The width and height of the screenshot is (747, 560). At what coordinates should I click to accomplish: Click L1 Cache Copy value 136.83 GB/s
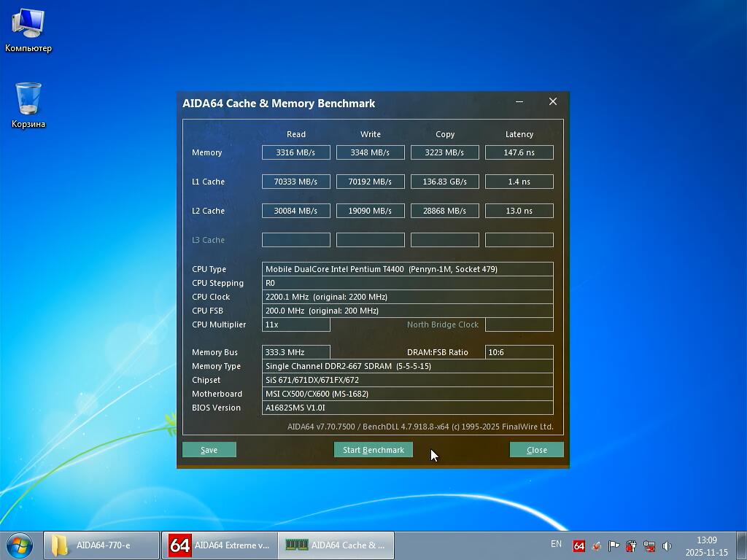(444, 182)
